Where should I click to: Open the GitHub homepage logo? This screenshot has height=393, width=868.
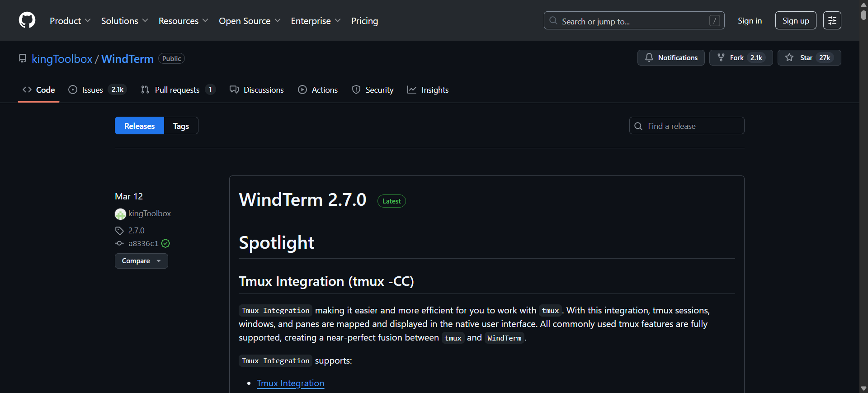click(27, 20)
